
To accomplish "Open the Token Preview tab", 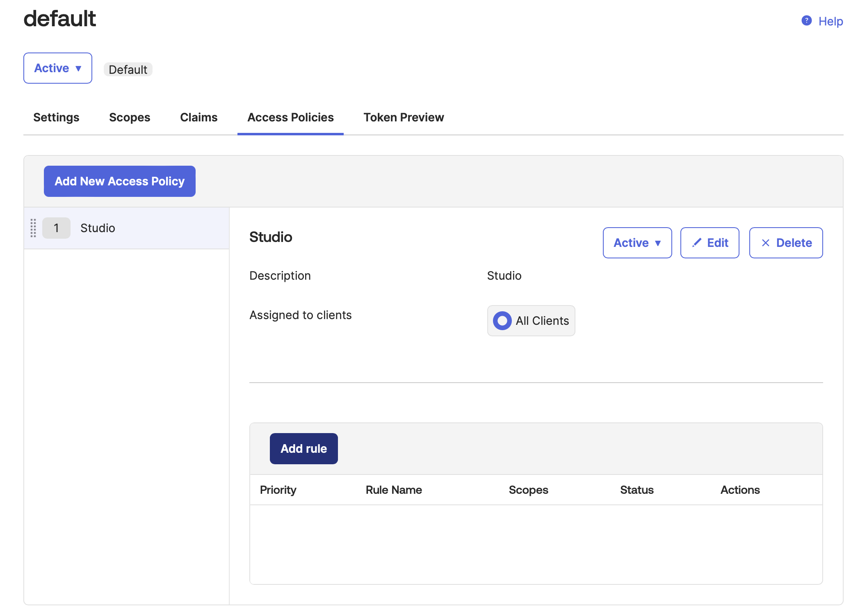I will (x=403, y=118).
